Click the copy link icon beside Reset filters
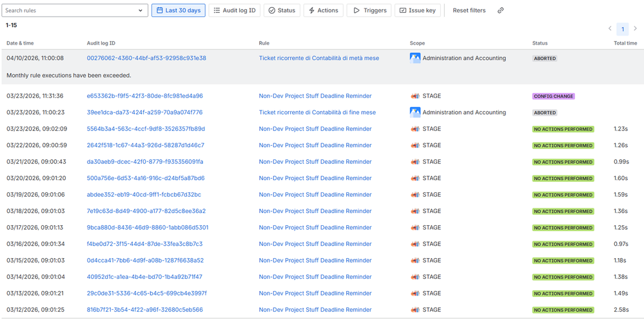This screenshot has width=644, height=322. point(500,11)
